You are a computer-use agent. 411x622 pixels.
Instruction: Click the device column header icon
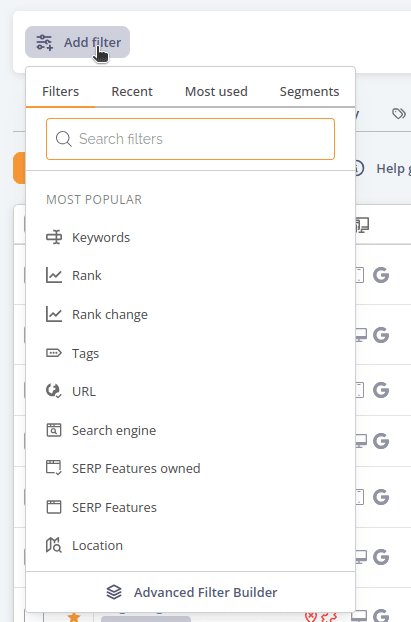pos(362,225)
